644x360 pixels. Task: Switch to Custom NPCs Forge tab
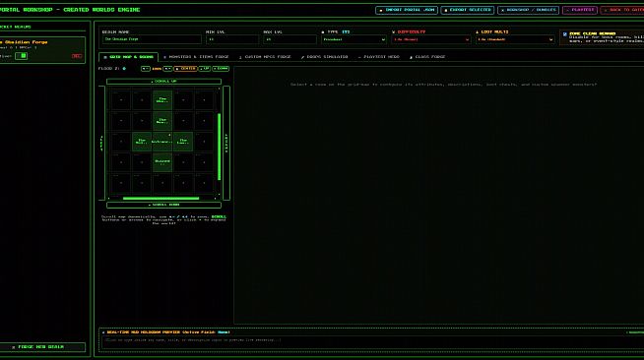tap(265, 57)
